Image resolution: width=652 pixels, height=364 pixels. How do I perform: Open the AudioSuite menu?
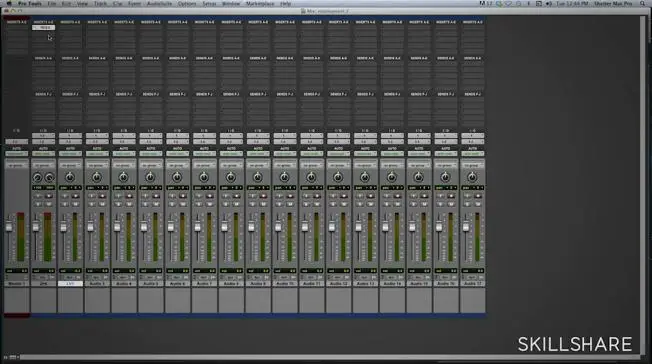click(159, 3)
